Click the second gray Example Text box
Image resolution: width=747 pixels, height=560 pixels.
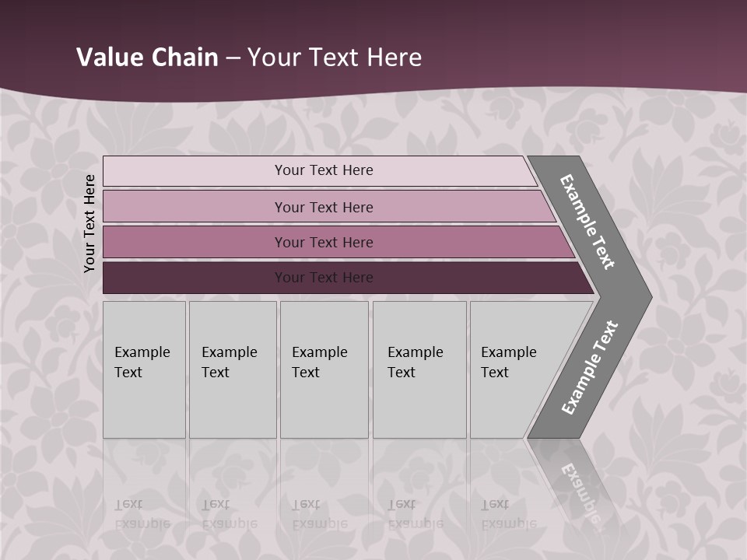[x=233, y=369]
